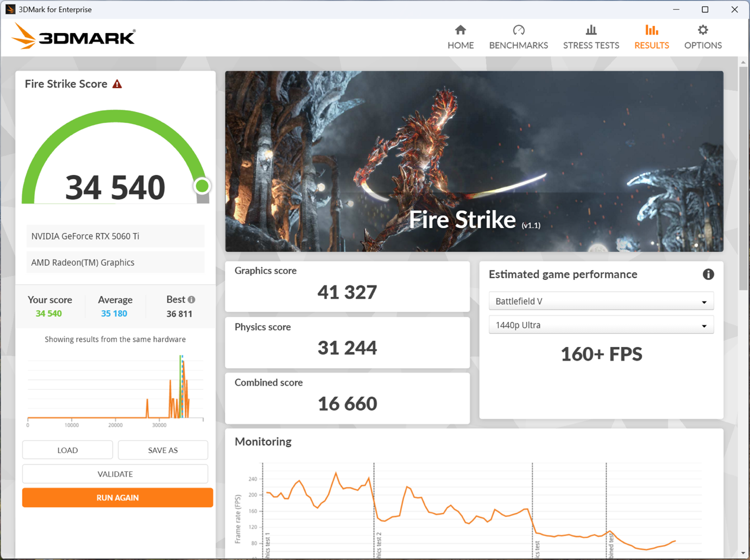
Task: Click the 3DMark logo
Action: [x=73, y=36]
